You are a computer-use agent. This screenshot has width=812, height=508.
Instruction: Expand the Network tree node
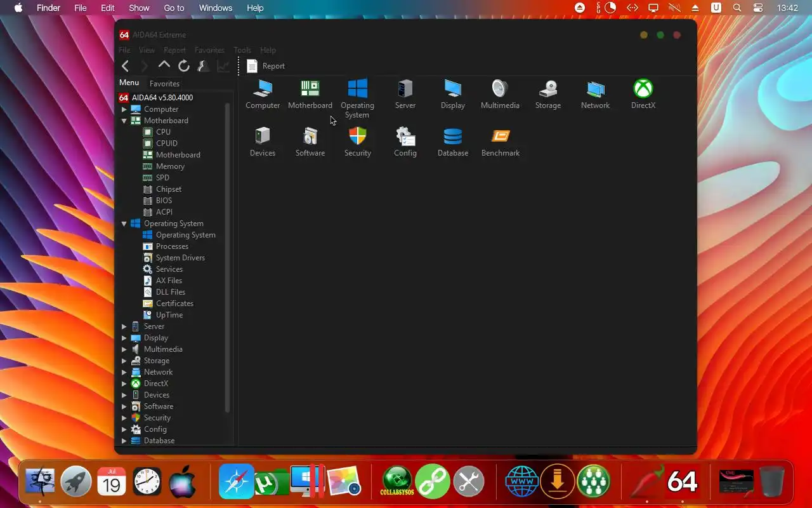(124, 372)
